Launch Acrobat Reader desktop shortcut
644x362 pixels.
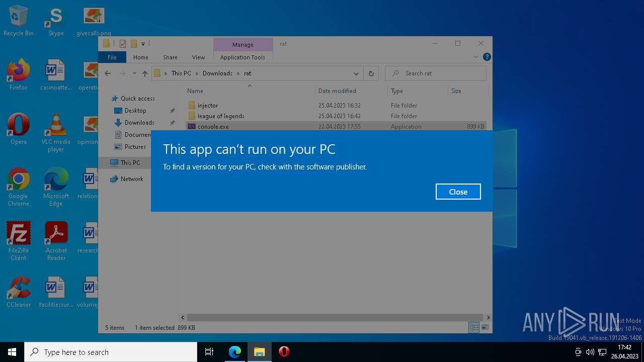56,241
